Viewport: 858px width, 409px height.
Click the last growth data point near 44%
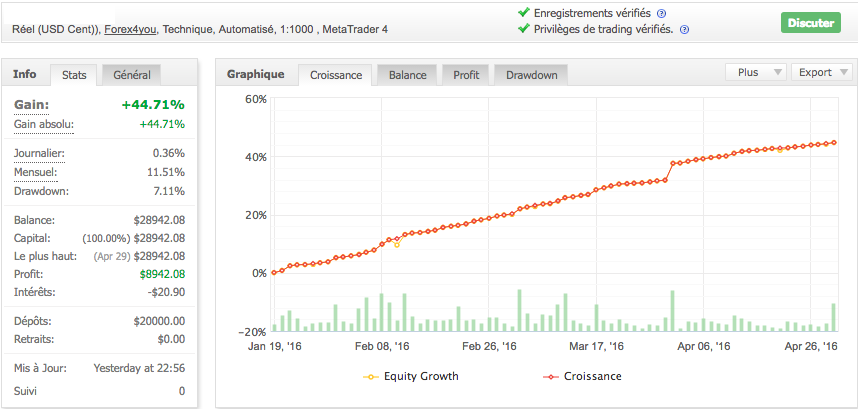point(834,142)
